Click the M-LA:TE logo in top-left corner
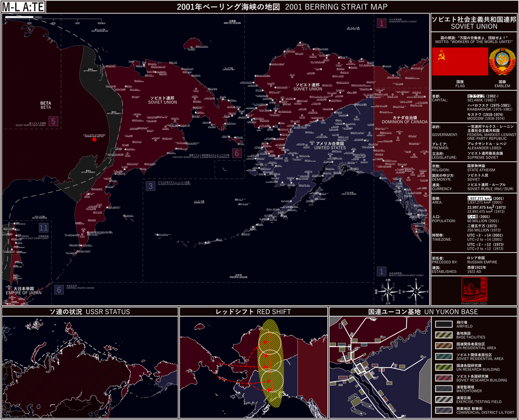 (x=24, y=7)
